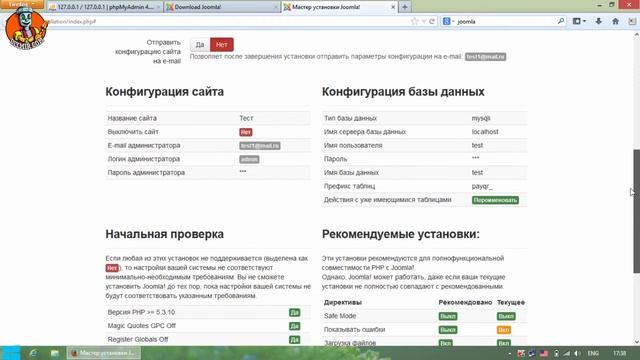Open the search engine selector dropdown
The width and height of the screenshot is (640, 360).
tap(448, 21)
